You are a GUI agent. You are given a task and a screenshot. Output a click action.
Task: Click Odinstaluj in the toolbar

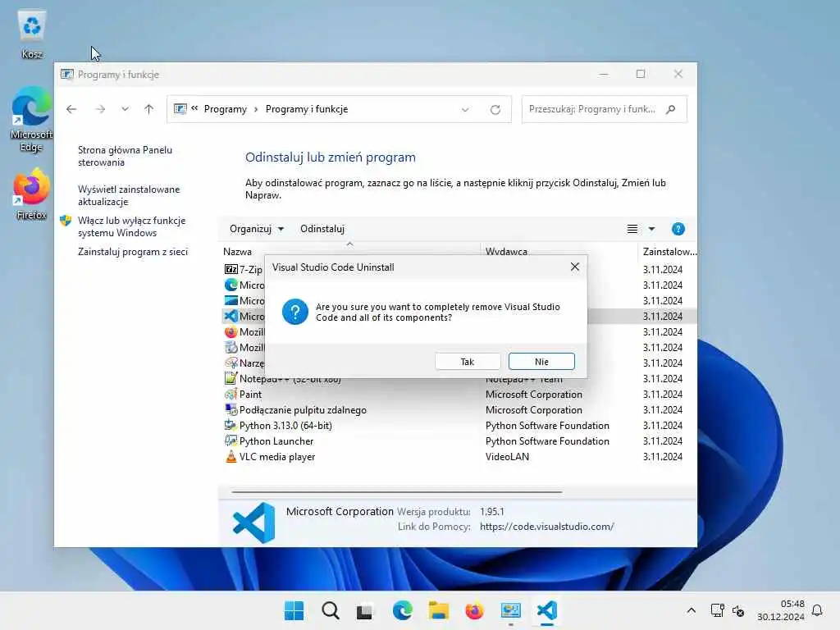(x=322, y=229)
